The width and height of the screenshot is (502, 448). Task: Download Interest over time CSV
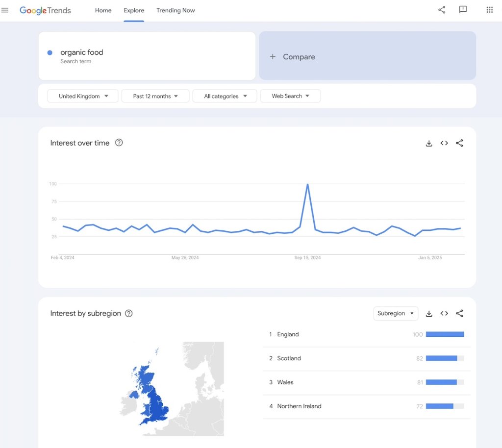(429, 143)
